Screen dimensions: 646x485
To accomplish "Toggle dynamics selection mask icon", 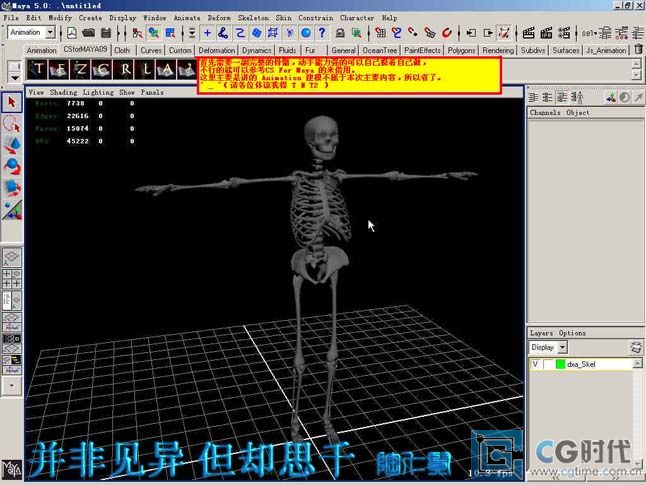I will tap(290, 33).
